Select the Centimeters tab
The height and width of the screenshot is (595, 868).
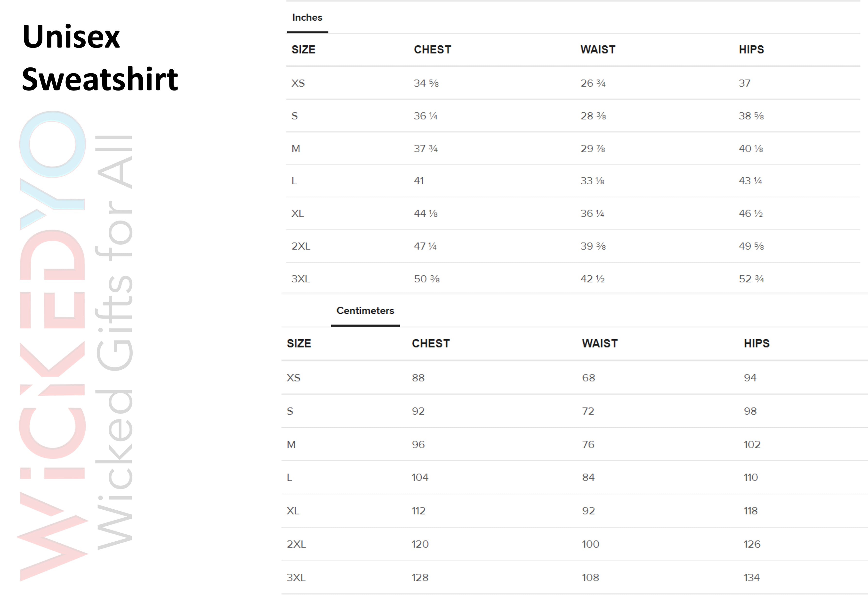click(365, 310)
